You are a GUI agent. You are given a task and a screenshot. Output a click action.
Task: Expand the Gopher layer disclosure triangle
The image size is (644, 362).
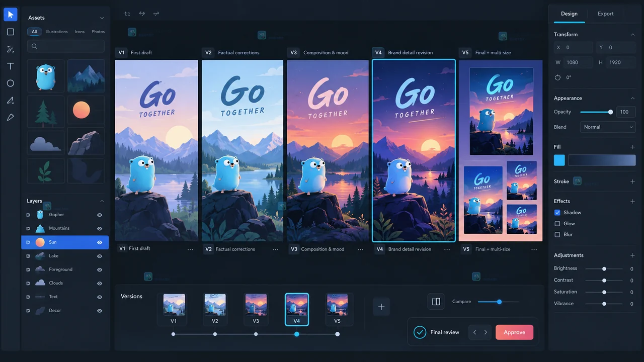tap(28, 215)
